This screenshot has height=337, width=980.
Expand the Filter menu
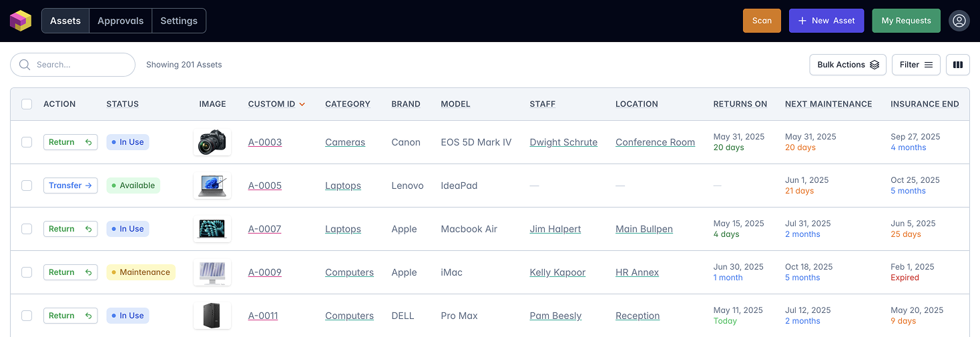pos(916,65)
